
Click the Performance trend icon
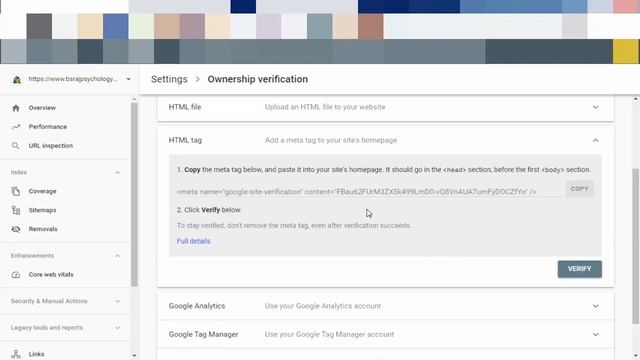[x=16, y=127]
